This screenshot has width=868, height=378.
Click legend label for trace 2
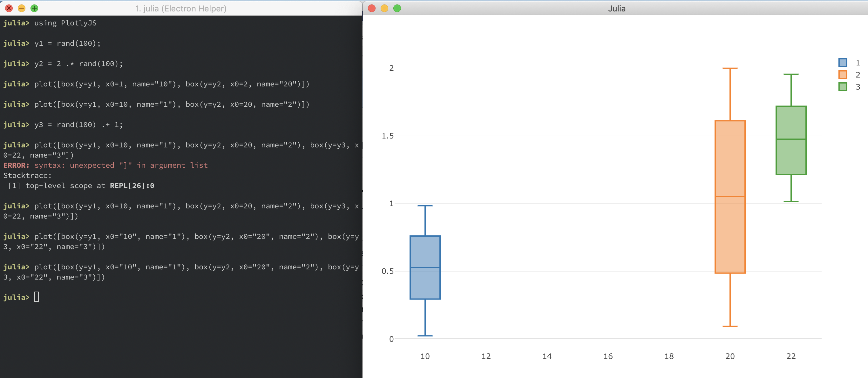pos(858,75)
